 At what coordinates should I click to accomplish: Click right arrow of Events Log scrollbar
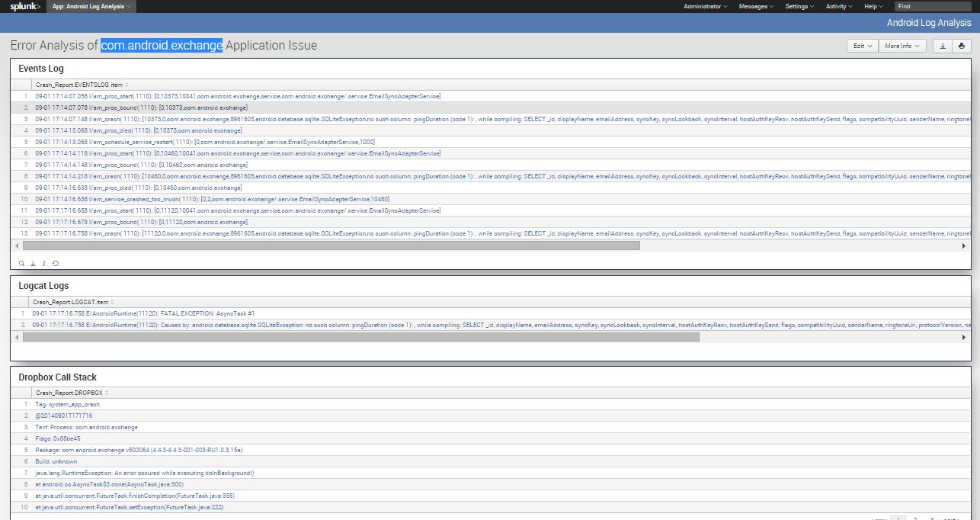pos(965,246)
